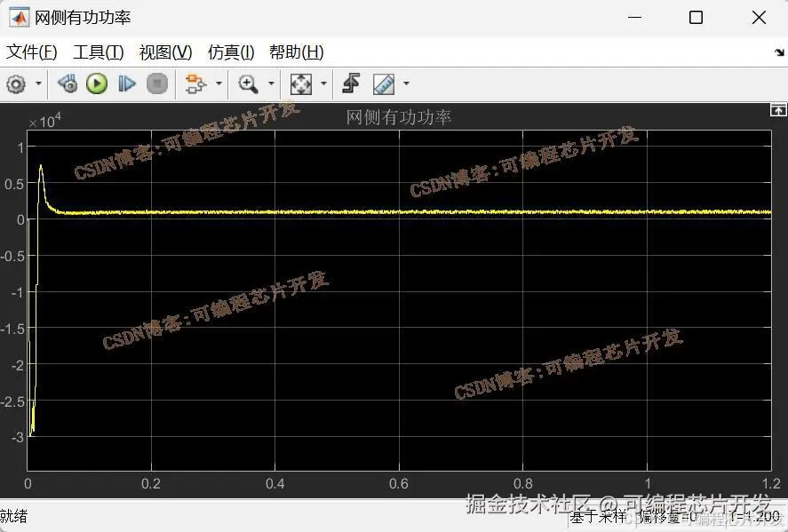The image size is (788, 532).
Task: Click the step back simulation icon
Action: 68,83
